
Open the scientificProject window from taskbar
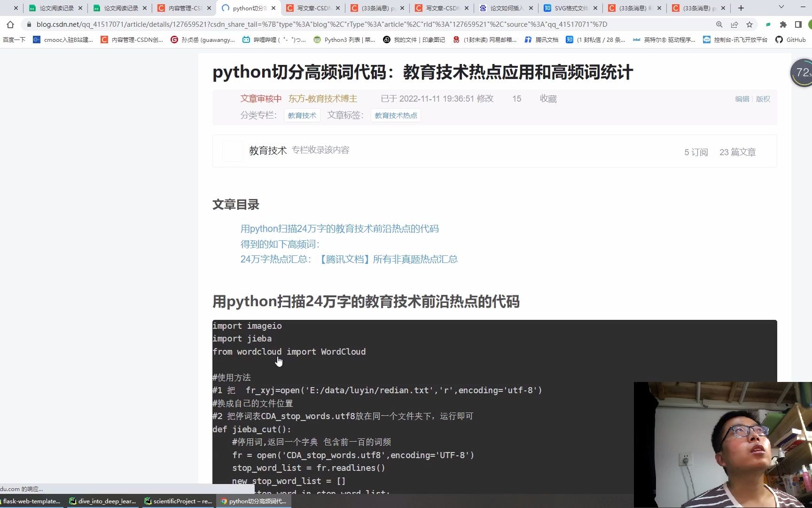point(179,501)
